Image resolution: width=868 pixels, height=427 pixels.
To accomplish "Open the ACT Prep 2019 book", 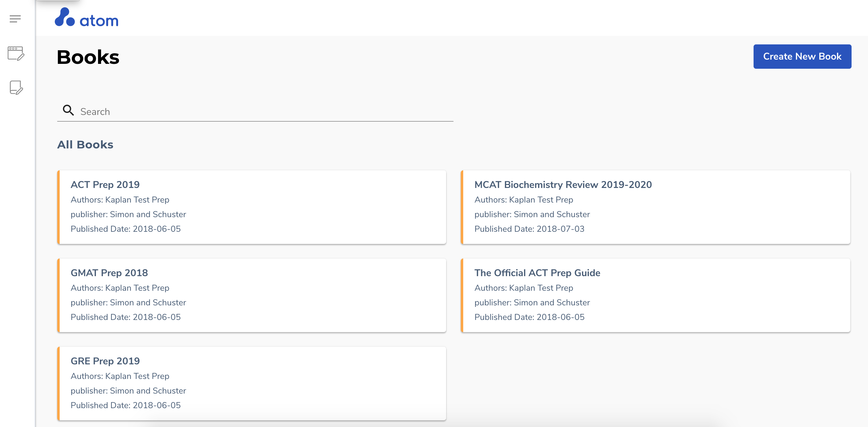I will coord(252,207).
